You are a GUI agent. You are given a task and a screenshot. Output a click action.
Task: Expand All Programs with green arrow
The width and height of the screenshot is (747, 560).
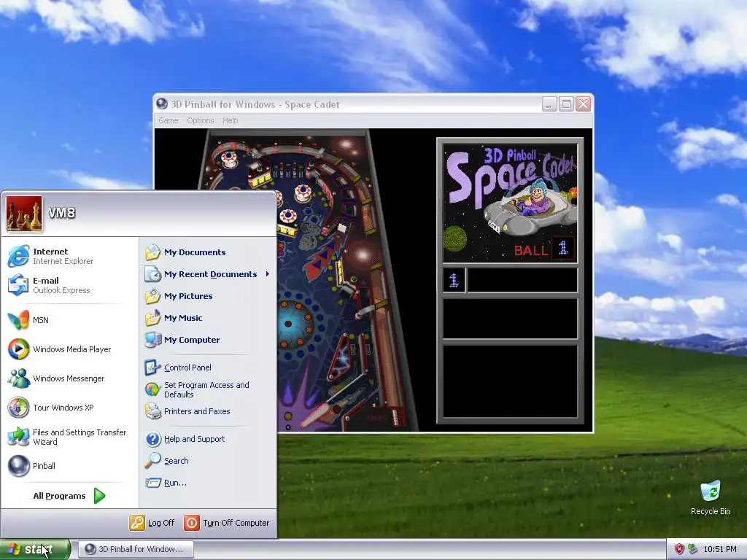(69, 496)
